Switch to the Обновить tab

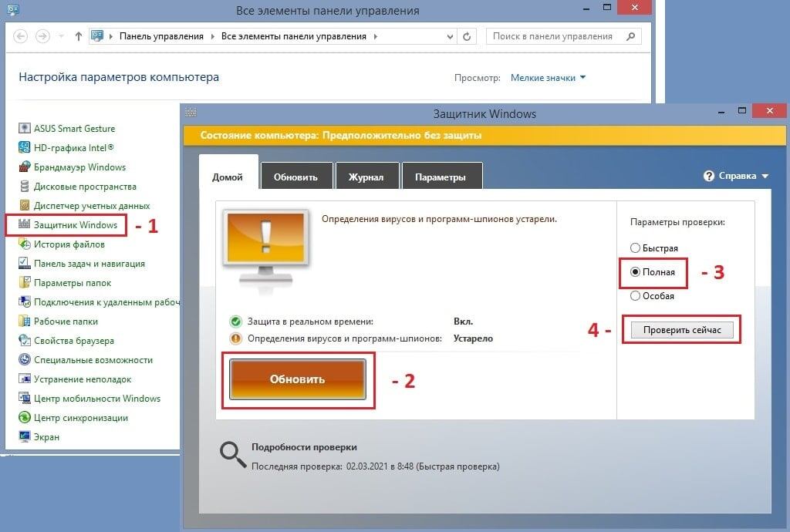[x=295, y=177]
